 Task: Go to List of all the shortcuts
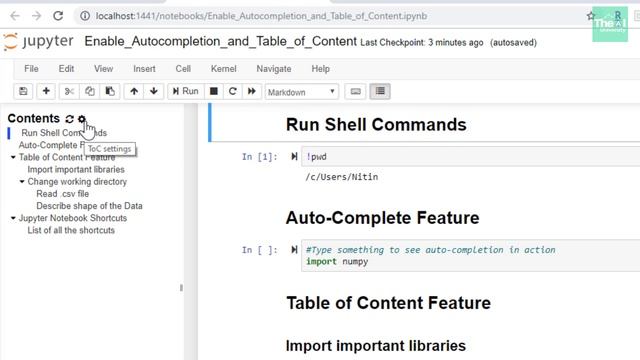click(71, 230)
